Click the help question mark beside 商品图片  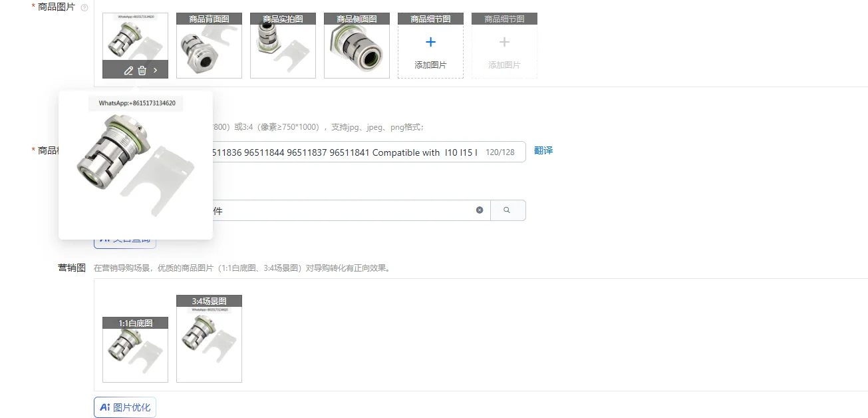84,8
